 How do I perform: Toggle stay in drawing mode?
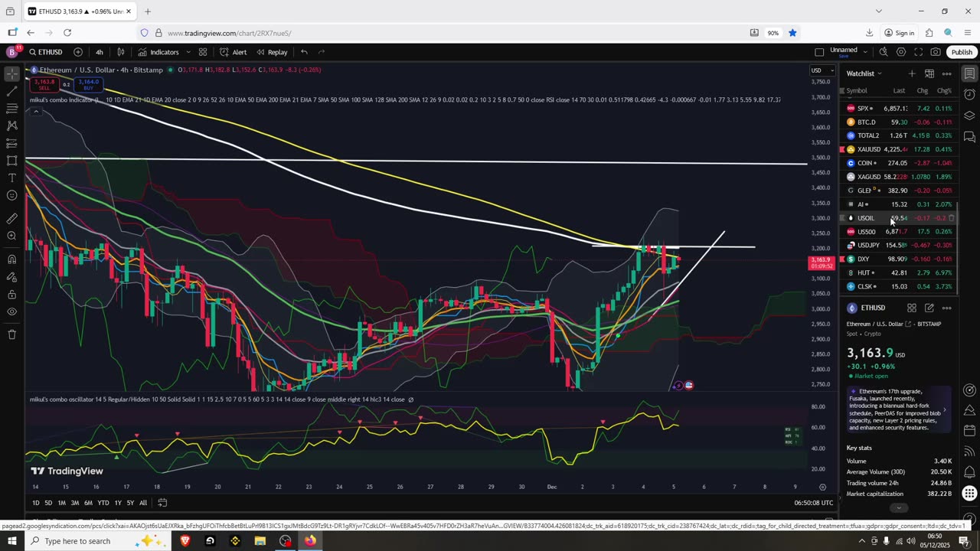point(11,276)
